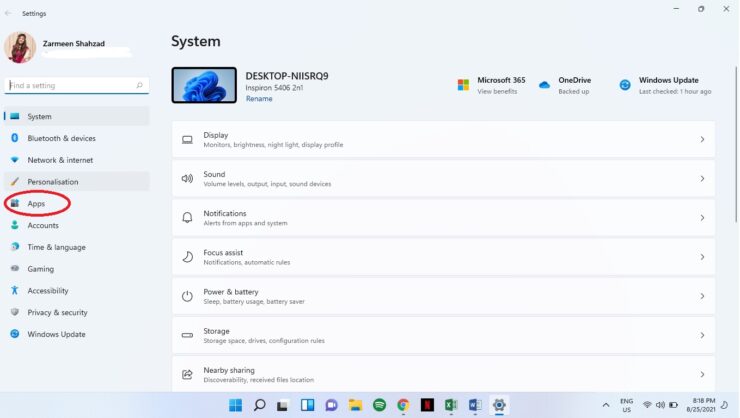The image size is (740, 418).
Task: Open Gaming settings
Action: [77, 268]
